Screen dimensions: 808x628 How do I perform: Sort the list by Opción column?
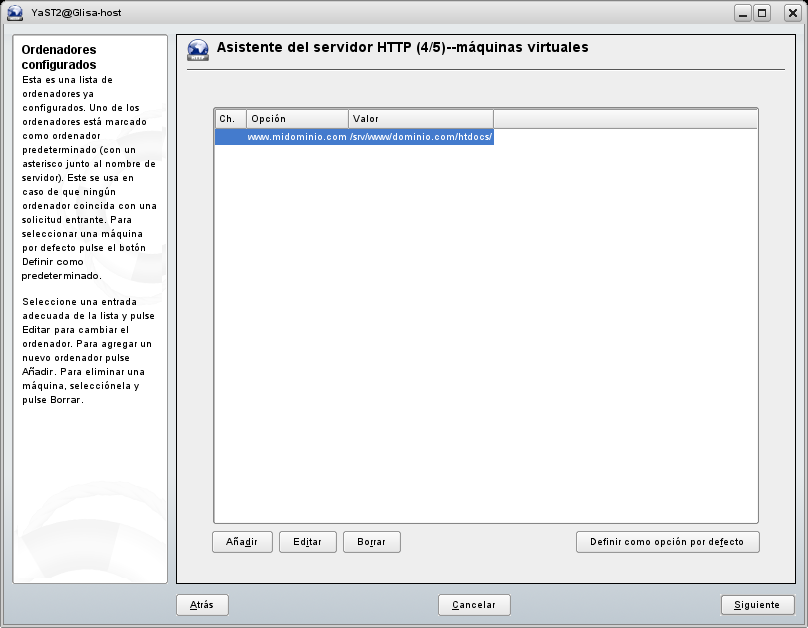click(x=297, y=119)
